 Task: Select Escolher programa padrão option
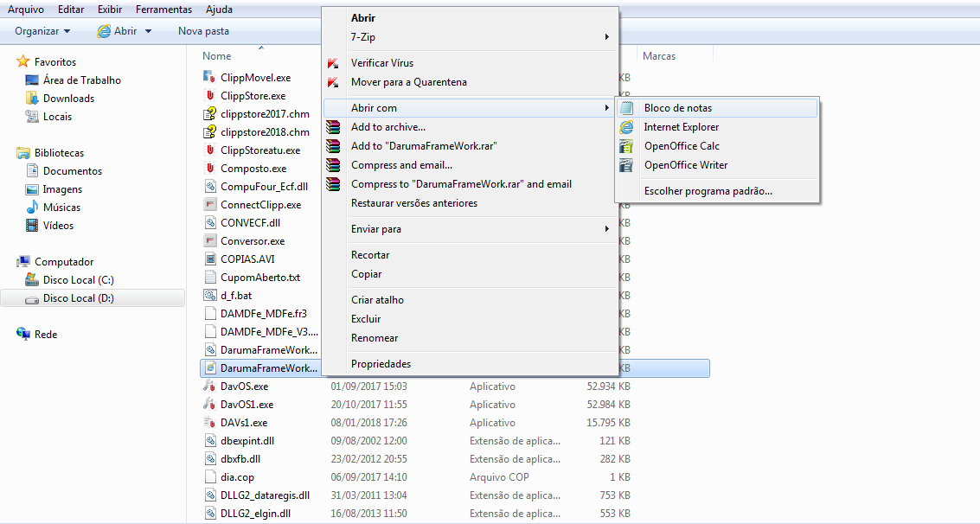click(x=708, y=191)
